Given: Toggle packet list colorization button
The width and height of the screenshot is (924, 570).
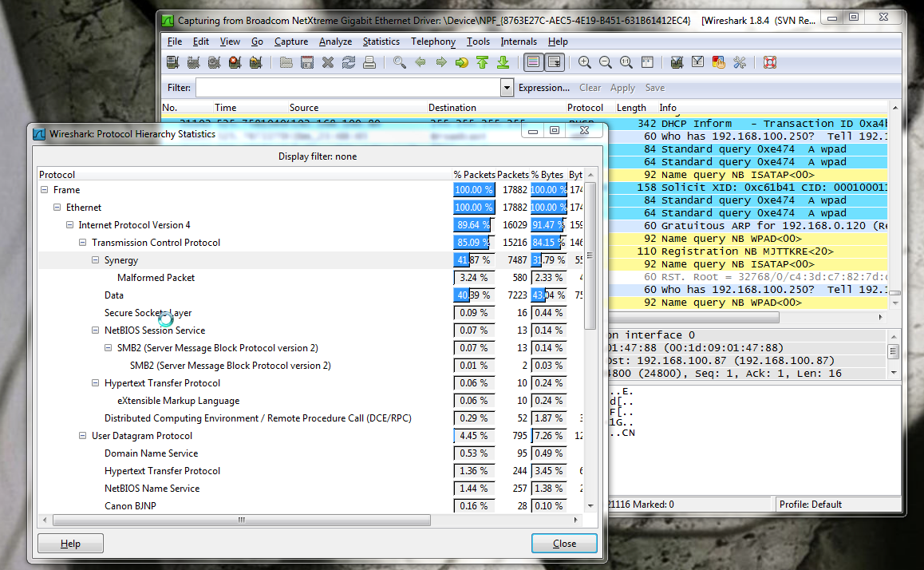Looking at the screenshot, I should tap(533, 62).
